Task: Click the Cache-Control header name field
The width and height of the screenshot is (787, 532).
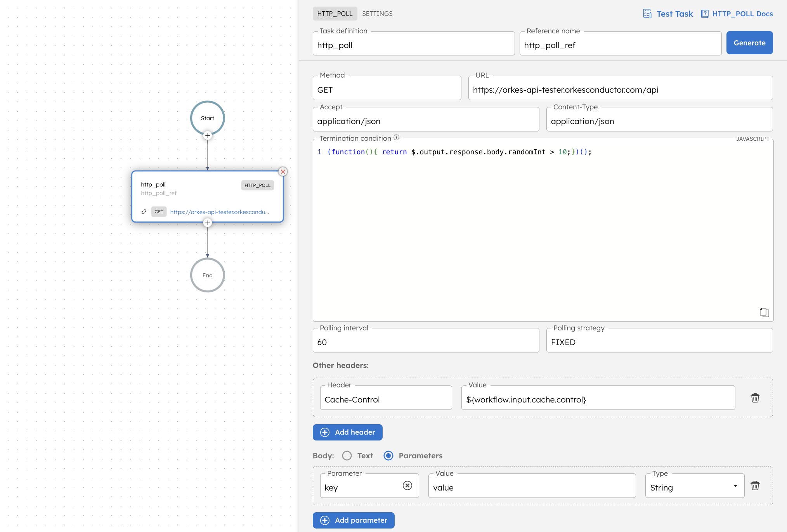Action: point(386,398)
